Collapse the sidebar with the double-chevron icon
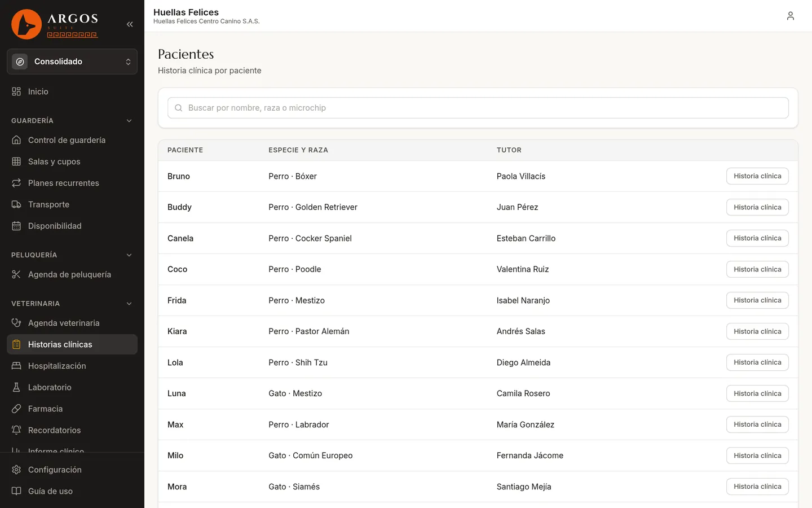 130,24
